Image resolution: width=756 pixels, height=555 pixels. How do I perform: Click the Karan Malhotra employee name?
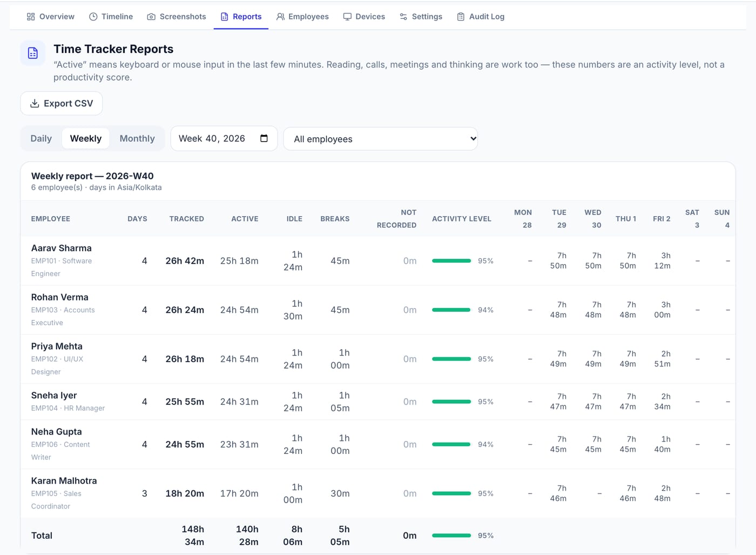point(64,481)
